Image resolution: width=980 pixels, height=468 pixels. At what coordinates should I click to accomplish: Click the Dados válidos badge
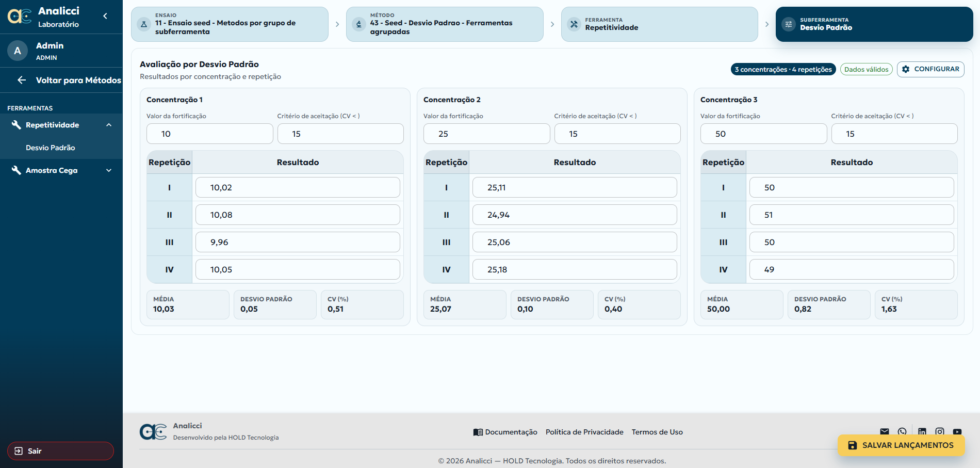coord(866,69)
